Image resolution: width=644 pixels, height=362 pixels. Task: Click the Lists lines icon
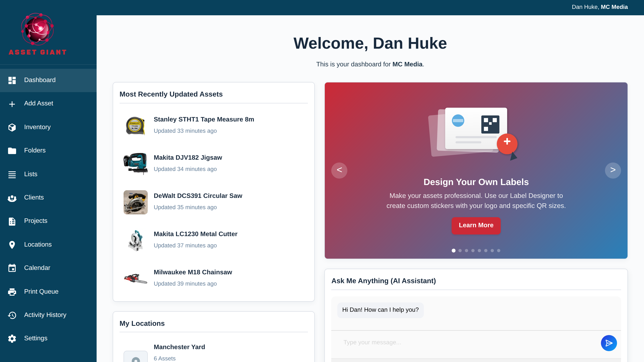coord(12,174)
